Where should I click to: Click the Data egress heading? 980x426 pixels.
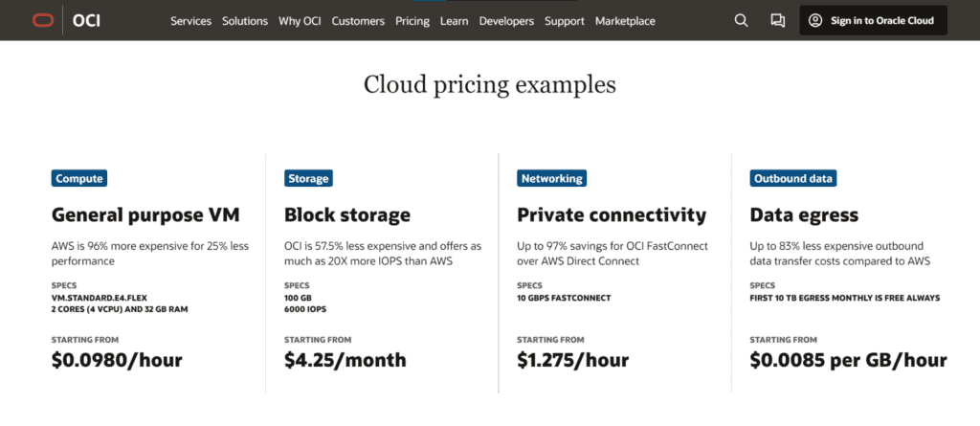[x=804, y=215]
